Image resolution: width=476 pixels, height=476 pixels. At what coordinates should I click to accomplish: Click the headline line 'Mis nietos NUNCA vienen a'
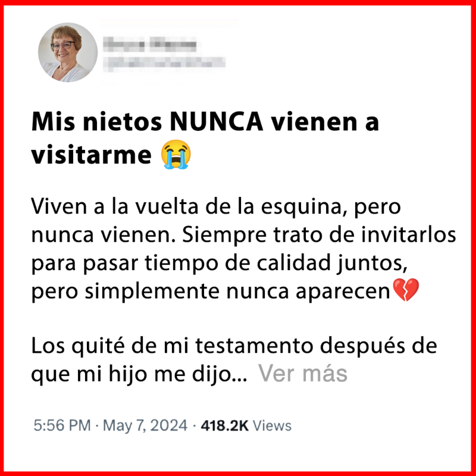205,122
